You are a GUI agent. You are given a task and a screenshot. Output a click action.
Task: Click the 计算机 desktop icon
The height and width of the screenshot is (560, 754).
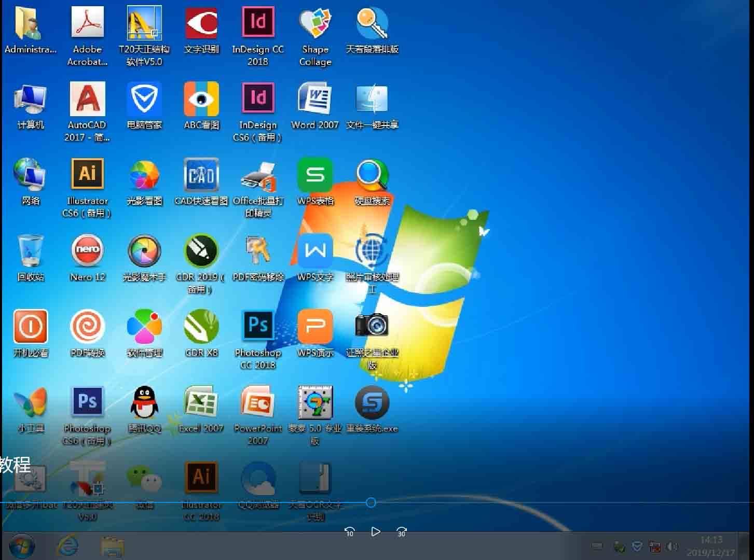pyautogui.click(x=30, y=99)
